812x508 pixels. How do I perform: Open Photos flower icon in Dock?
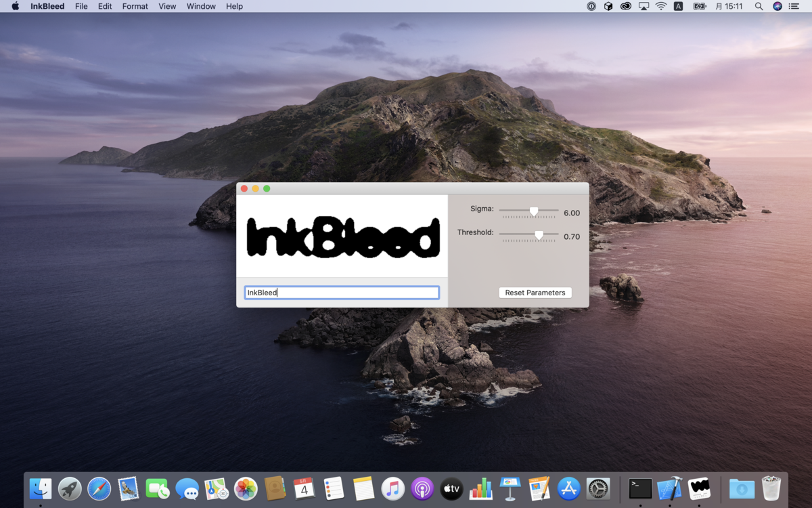pos(246,488)
